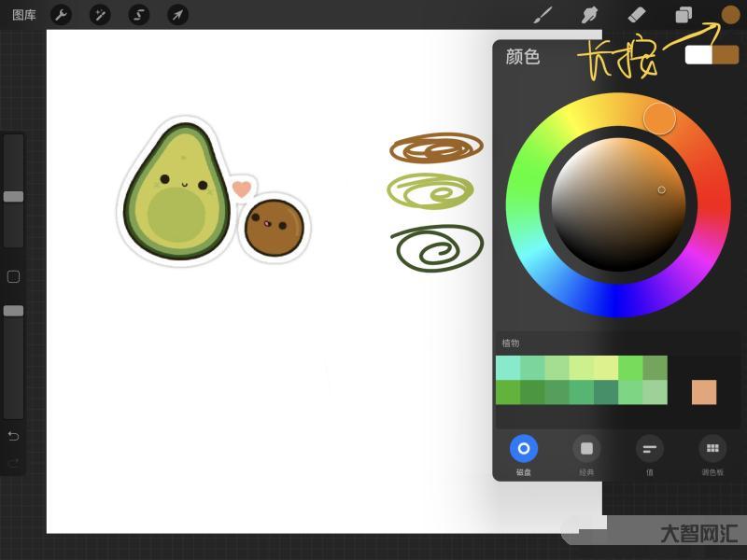The width and height of the screenshot is (747, 560).
Task: Undo the last stroke with the sidebar arrow
Action: 13,436
